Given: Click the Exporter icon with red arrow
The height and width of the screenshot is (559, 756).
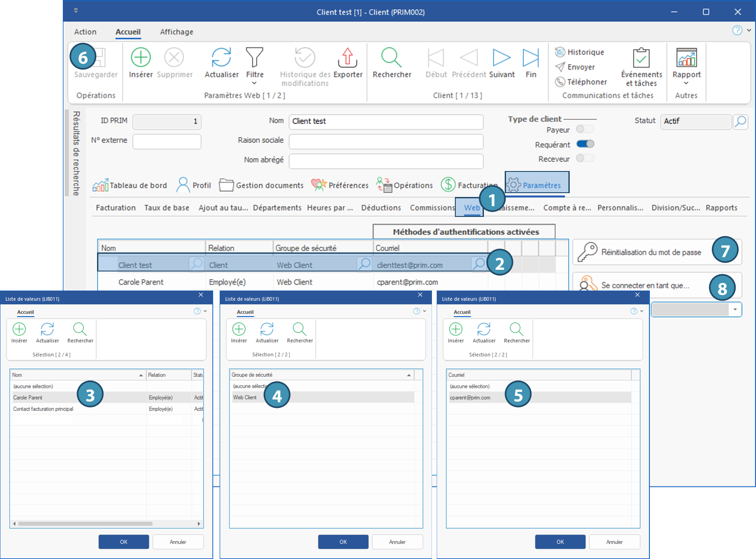Looking at the screenshot, I should (x=347, y=58).
